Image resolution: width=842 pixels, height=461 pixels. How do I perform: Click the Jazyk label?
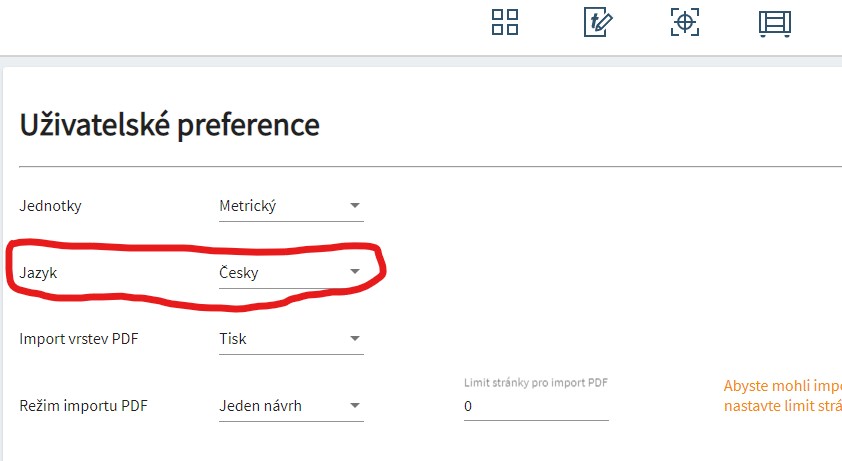pyautogui.click(x=37, y=272)
